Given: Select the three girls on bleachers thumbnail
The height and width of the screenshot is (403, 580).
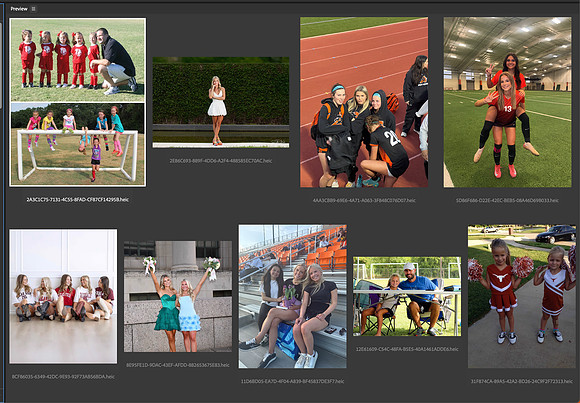Looking at the screenshot, I should pos(293,296).
